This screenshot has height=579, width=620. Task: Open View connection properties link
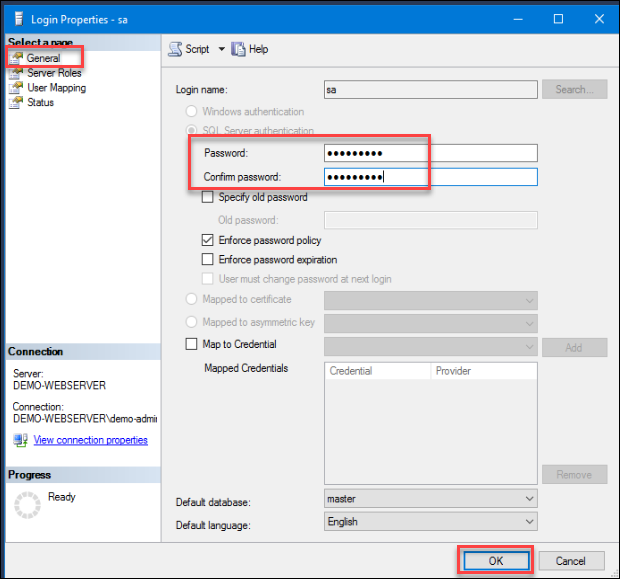(x=91, y=440)
